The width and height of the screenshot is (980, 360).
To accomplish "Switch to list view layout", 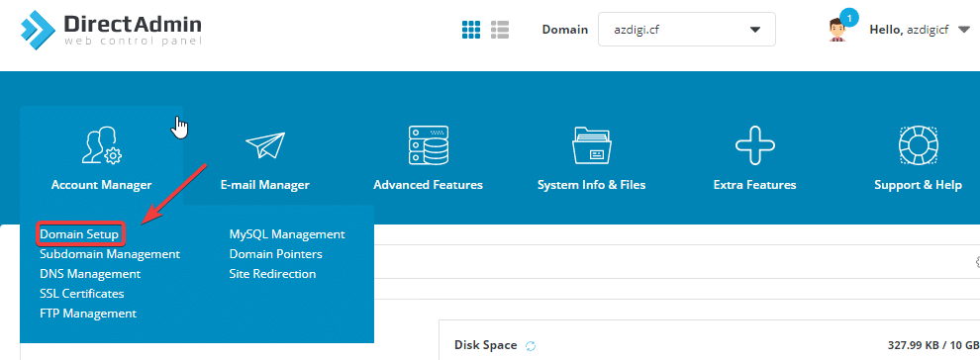I will 500,30.
